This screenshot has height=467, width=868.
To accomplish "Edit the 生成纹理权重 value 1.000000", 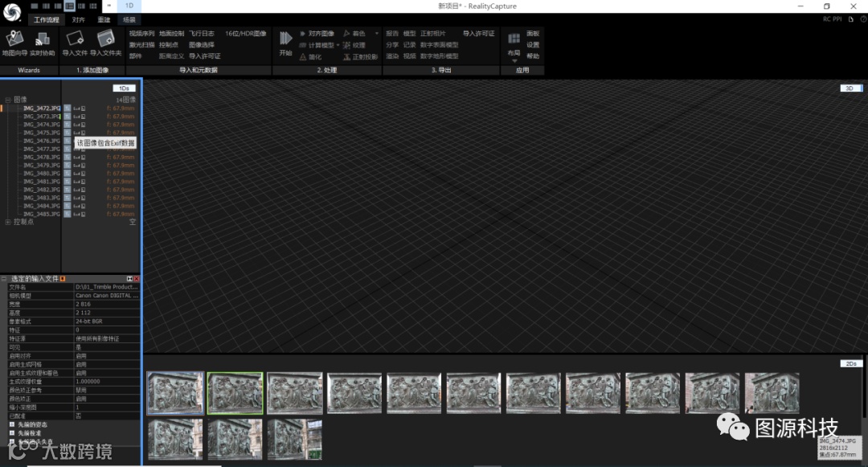I will (x=107, y=381).
